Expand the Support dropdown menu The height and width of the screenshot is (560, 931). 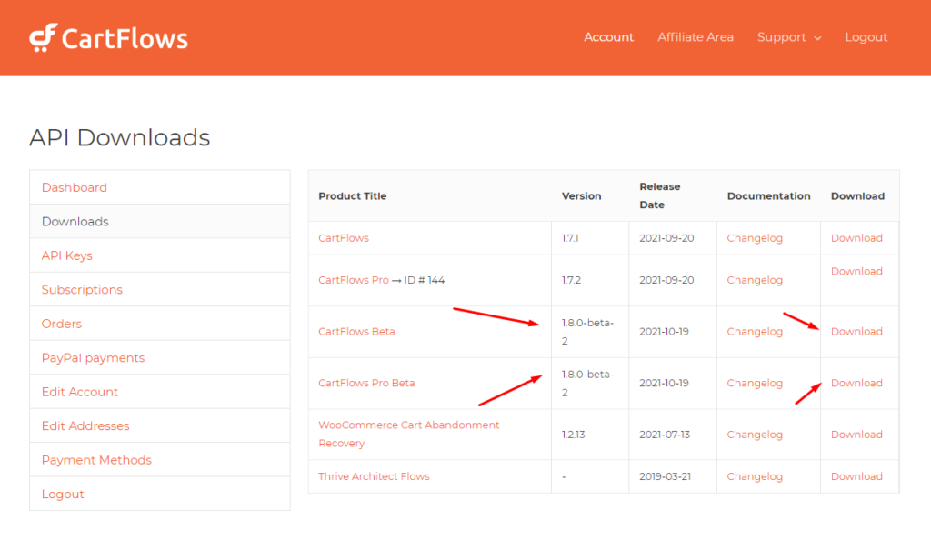pos(789,37)
